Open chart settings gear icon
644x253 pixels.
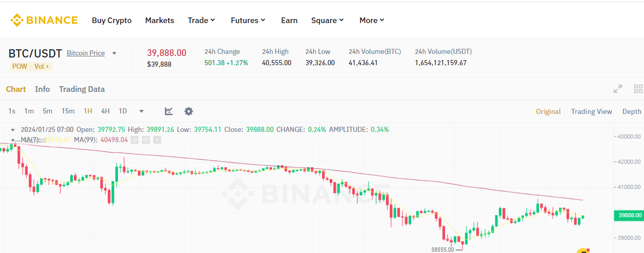click(x=189, y=111)
